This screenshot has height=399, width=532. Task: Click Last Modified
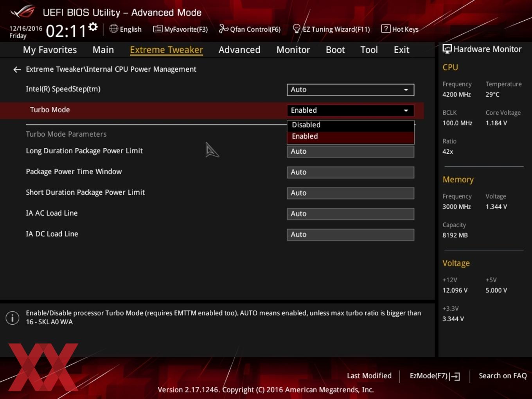pyautogui.click(x=369, y=376)
